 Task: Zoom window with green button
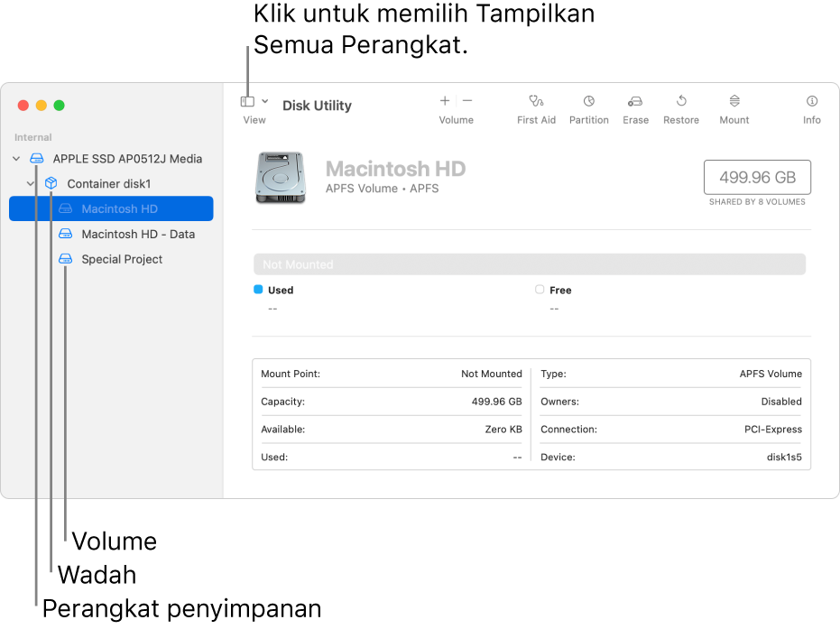pyautogui.click(x=59, y=106)
